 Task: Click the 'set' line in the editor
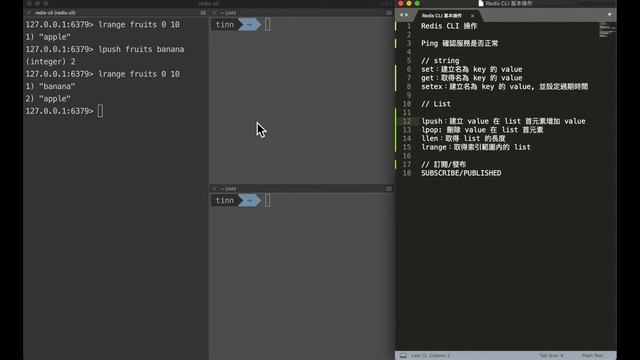tap(471, 69)
